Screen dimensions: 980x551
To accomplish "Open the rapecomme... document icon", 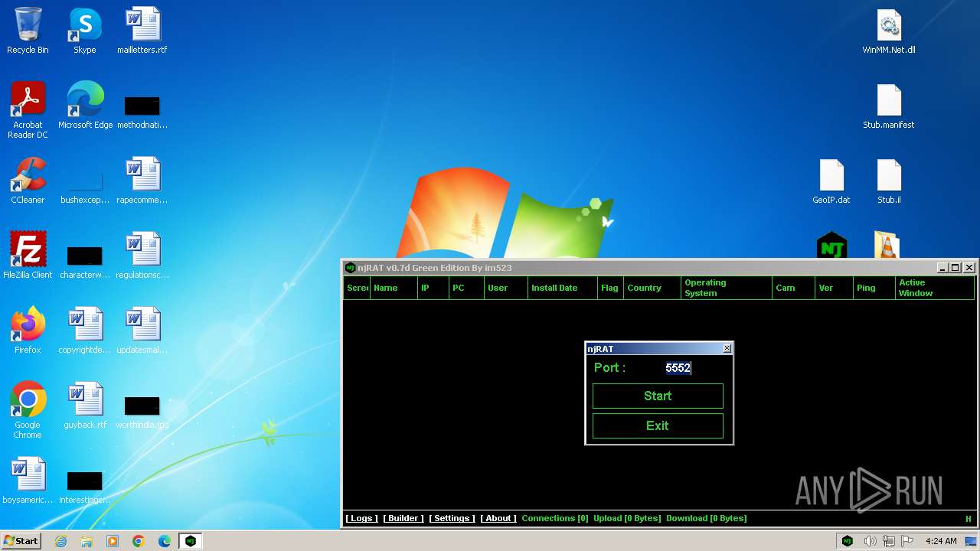I will click(x=142, y=181).
